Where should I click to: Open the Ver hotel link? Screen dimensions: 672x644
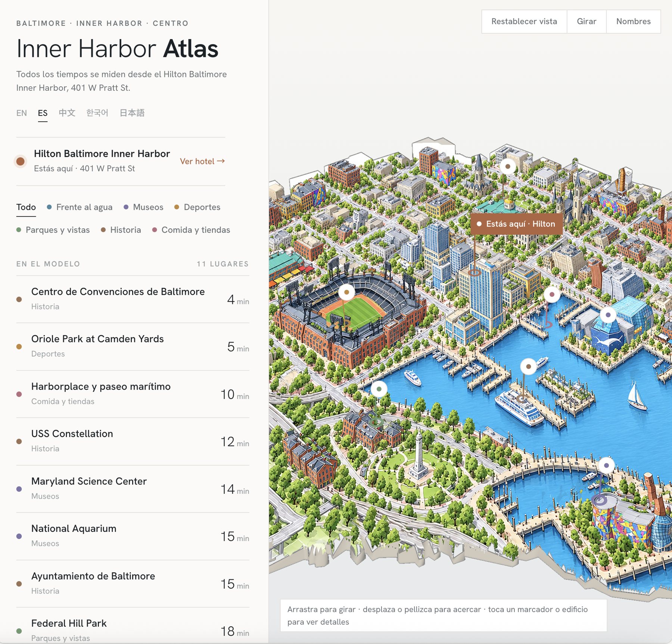pyautogui.click(x=202, y=161)
